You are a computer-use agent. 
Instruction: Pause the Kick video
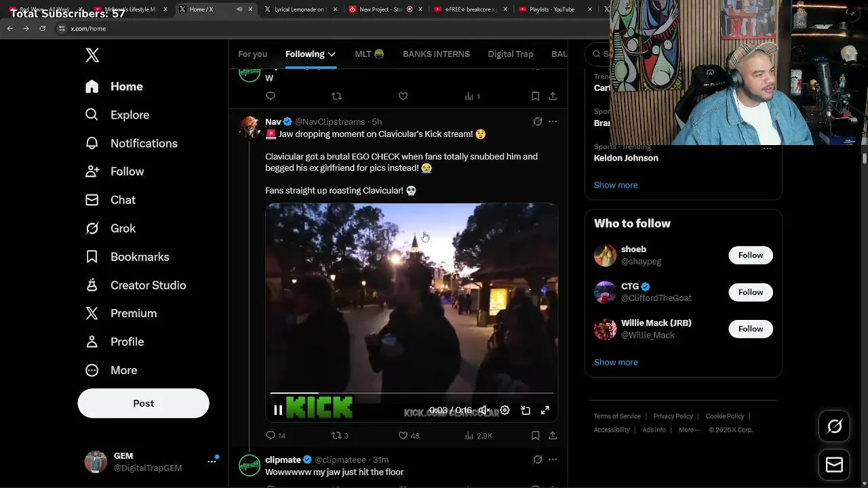pos(278,410)
